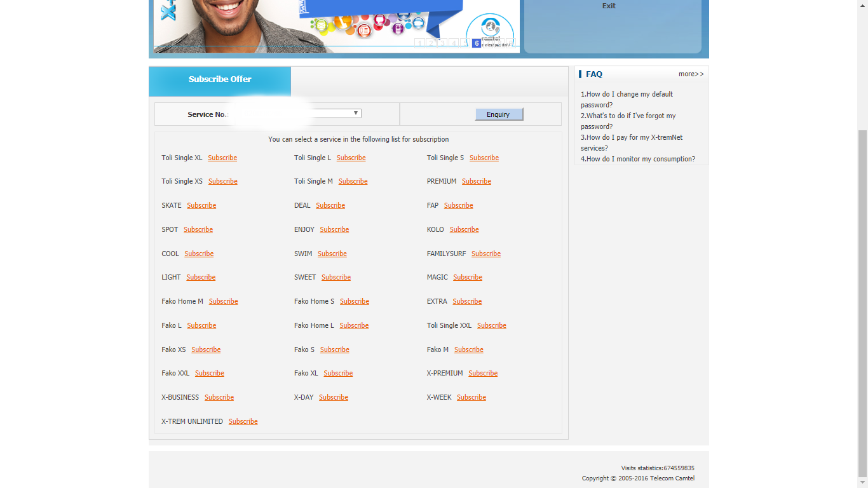
Task: Subscribe to Toli Single XL
Action: 222,158
